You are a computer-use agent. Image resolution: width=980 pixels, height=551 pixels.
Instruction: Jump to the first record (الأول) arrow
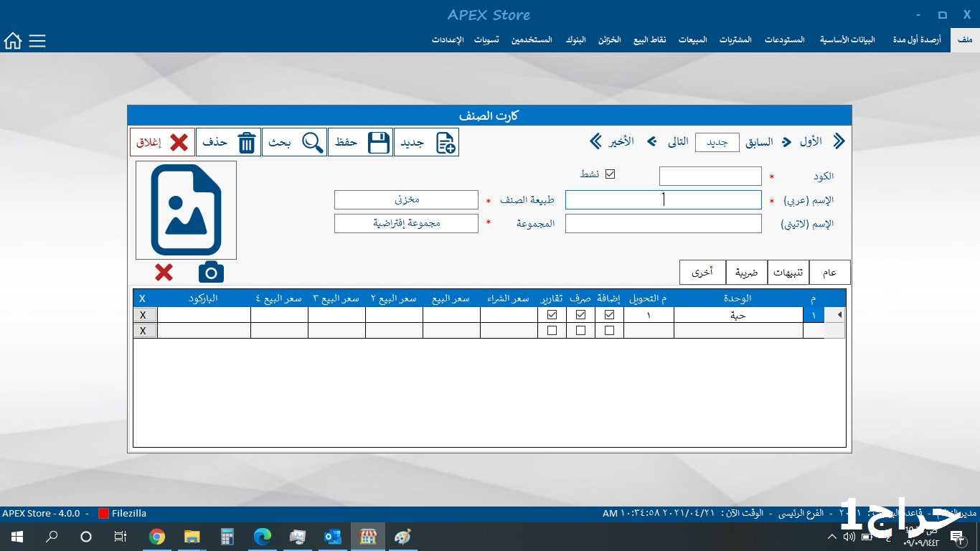838,142
